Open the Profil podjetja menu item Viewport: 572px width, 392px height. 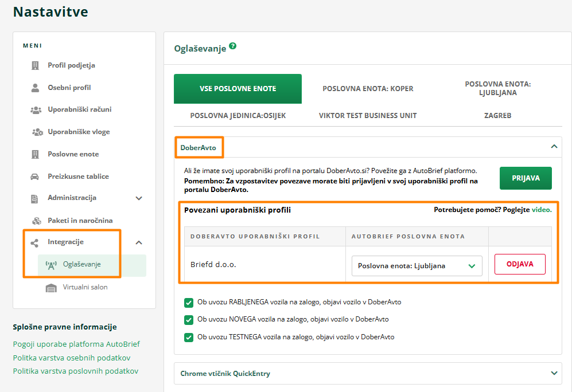click(x=72, y=65)
